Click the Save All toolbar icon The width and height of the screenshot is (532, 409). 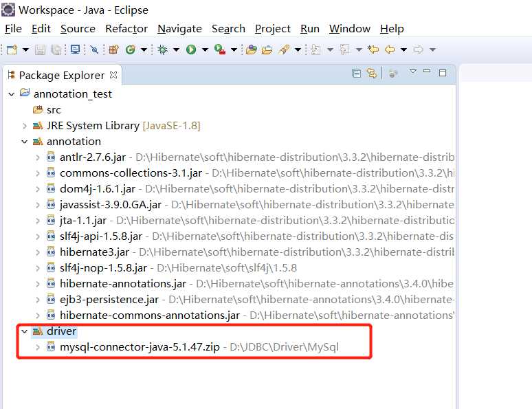[x=56, y=50]
